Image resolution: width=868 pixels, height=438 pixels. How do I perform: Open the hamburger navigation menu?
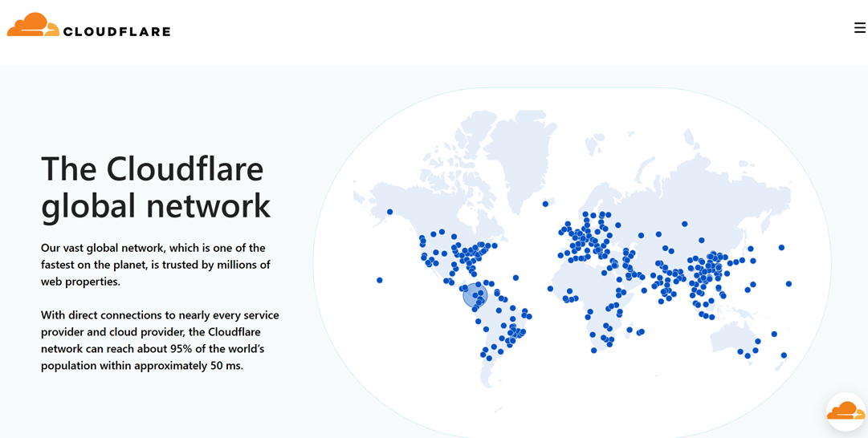859,28
